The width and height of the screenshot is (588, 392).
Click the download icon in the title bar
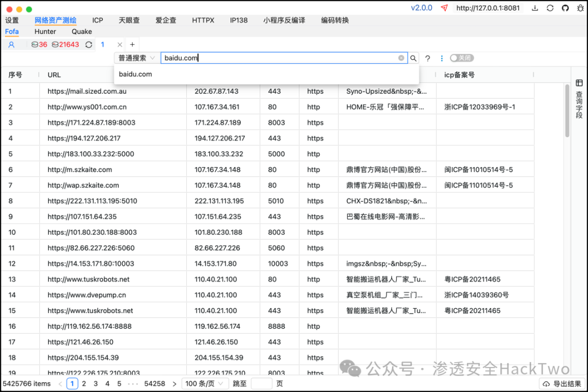[x=535, y=8]
